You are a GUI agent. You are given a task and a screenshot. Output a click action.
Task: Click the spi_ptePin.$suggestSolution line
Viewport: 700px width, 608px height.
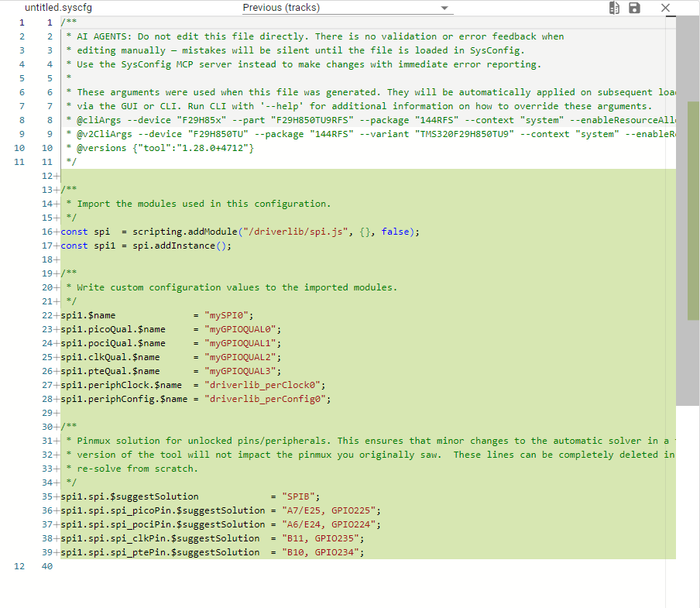point(212,553)
